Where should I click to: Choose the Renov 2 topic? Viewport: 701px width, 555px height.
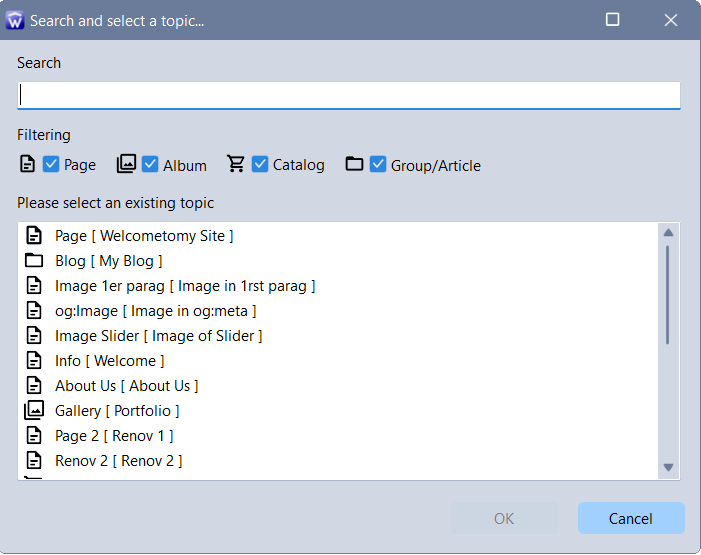click(118, 461)
